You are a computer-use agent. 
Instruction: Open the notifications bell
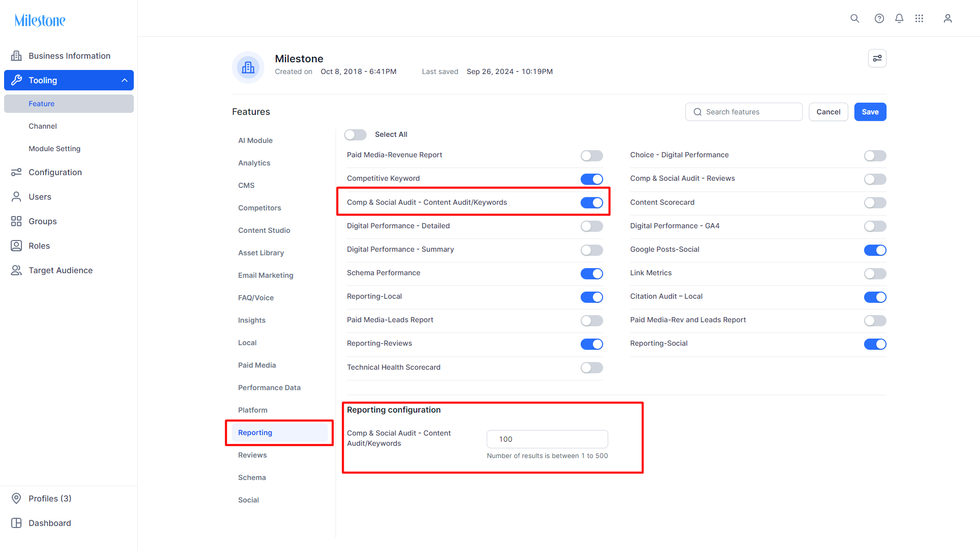click(899, 18)
